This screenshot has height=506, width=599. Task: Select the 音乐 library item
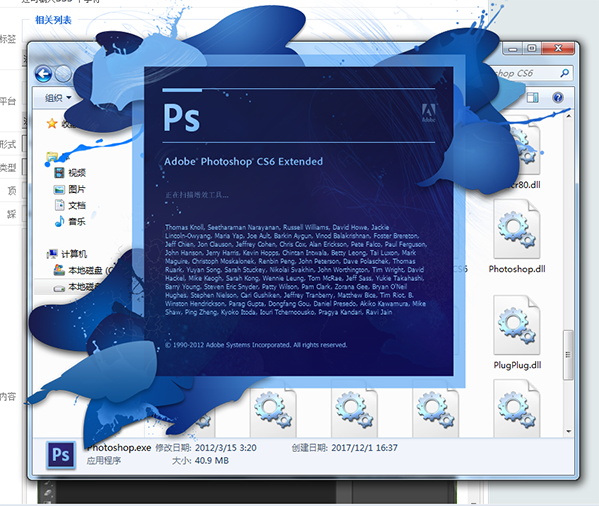[x=70, y=221]
